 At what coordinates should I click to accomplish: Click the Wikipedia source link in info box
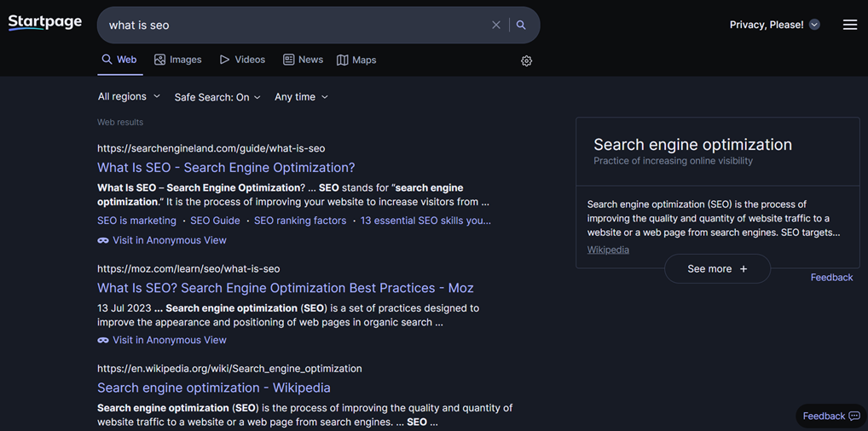coord(608,250)
